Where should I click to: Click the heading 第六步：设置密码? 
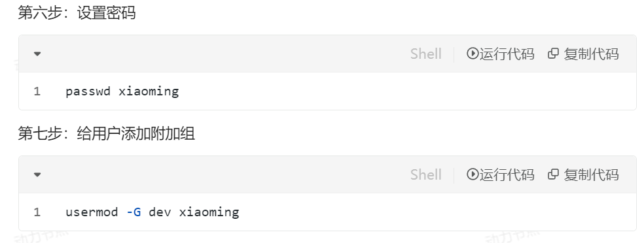tap(77, 13)
